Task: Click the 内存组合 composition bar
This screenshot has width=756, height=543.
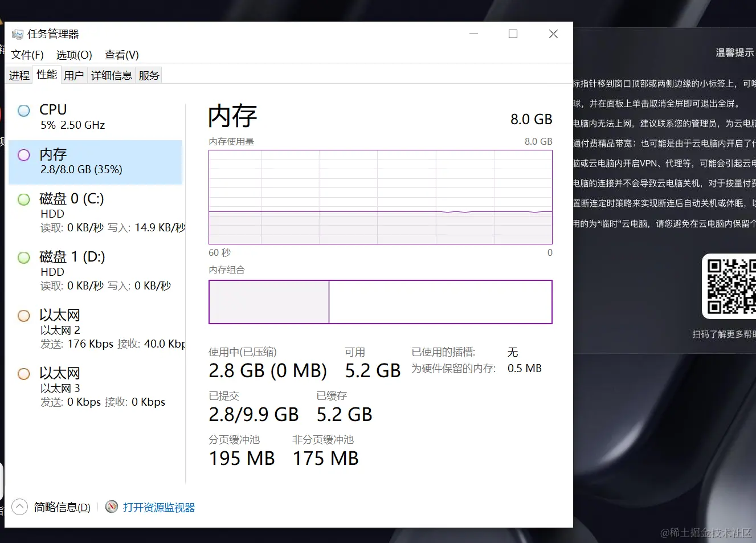Action: pyautogui.click(x=381, y=302)
